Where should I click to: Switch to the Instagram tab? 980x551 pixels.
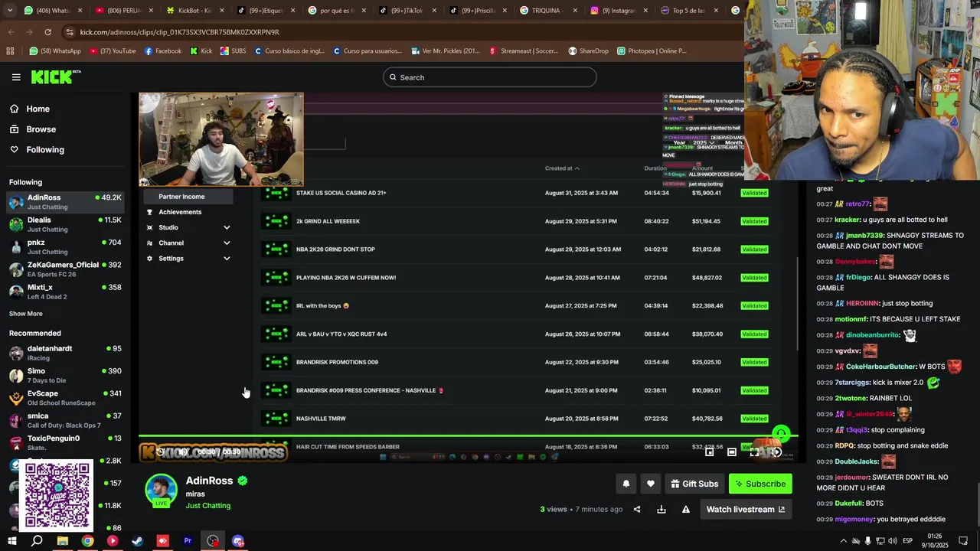pos(619,11)
